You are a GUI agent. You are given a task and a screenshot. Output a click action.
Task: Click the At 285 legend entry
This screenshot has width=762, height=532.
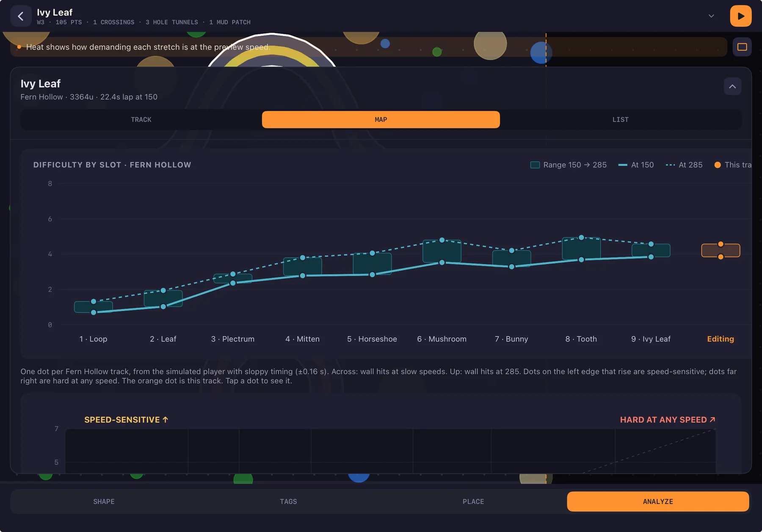(x=684, y=165)
